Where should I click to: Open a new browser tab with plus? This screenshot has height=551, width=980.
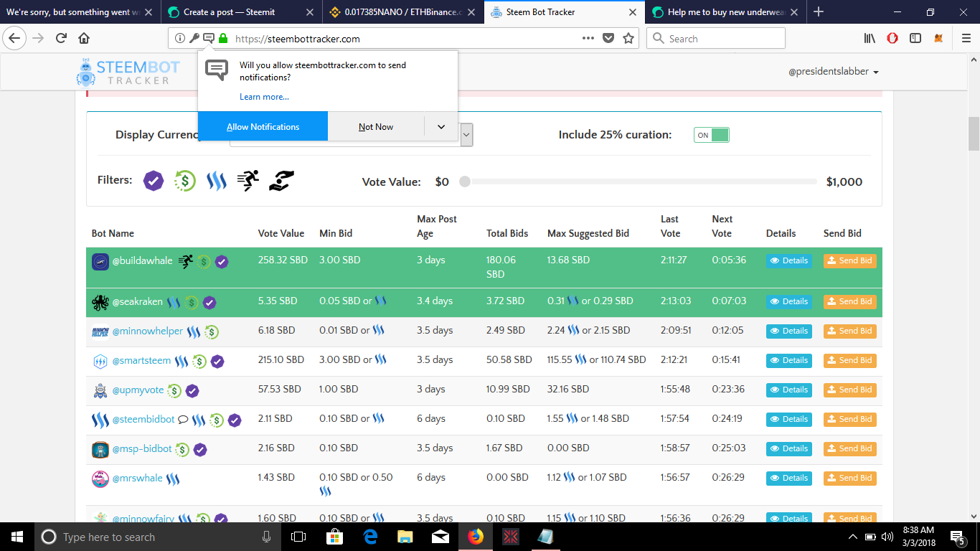click(x=819, y=12)
